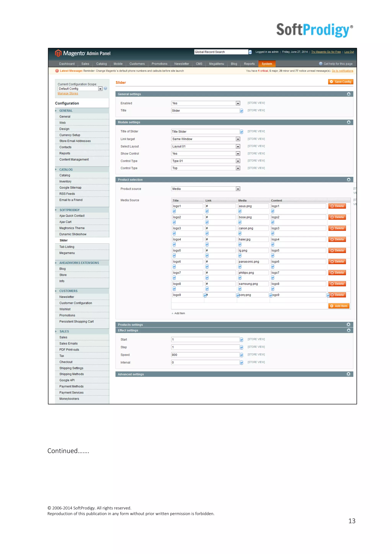
Task: Click the Magento logo icon
Action: (x=58, y=53)
